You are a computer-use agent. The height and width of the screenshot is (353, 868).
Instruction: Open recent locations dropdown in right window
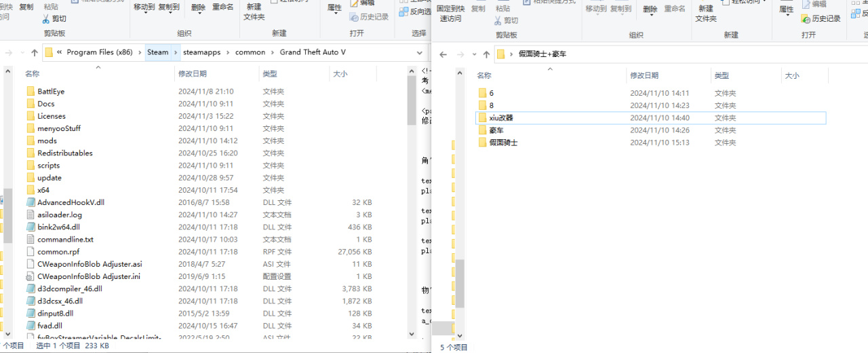click(x=473, y=54)
